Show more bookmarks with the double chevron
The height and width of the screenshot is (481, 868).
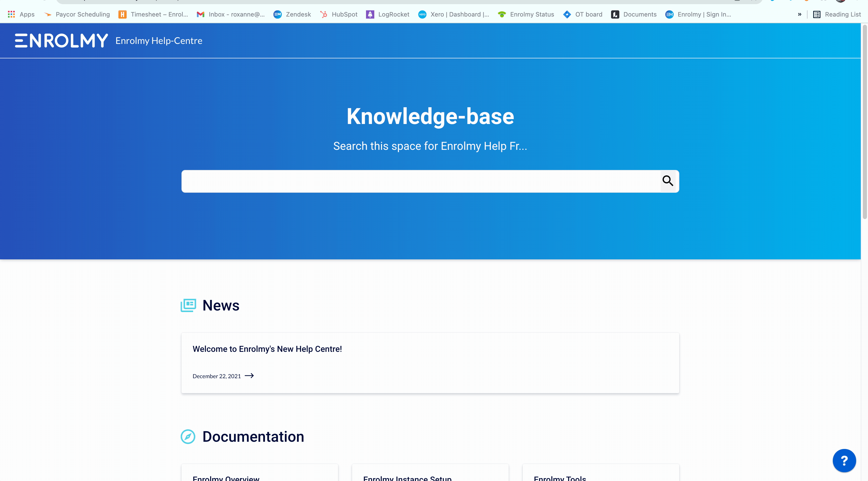click(800, 14)
